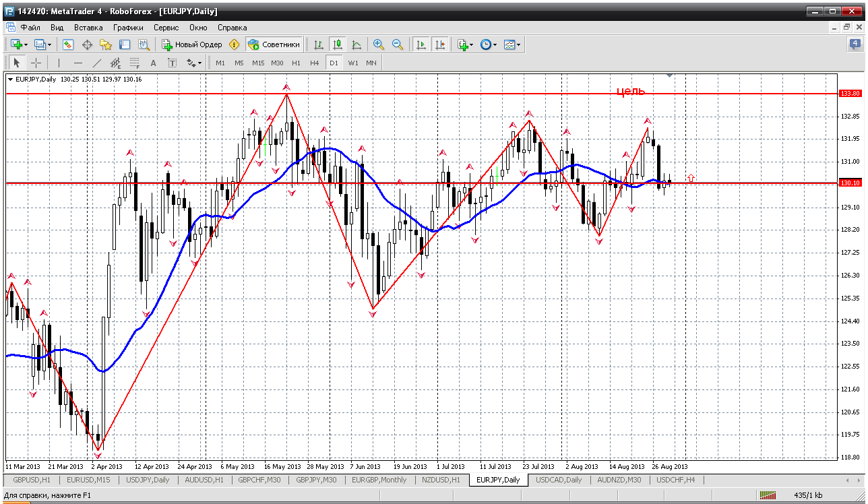Select the H4 timeframe
The image size is (868, 504).
pos(314,63)
